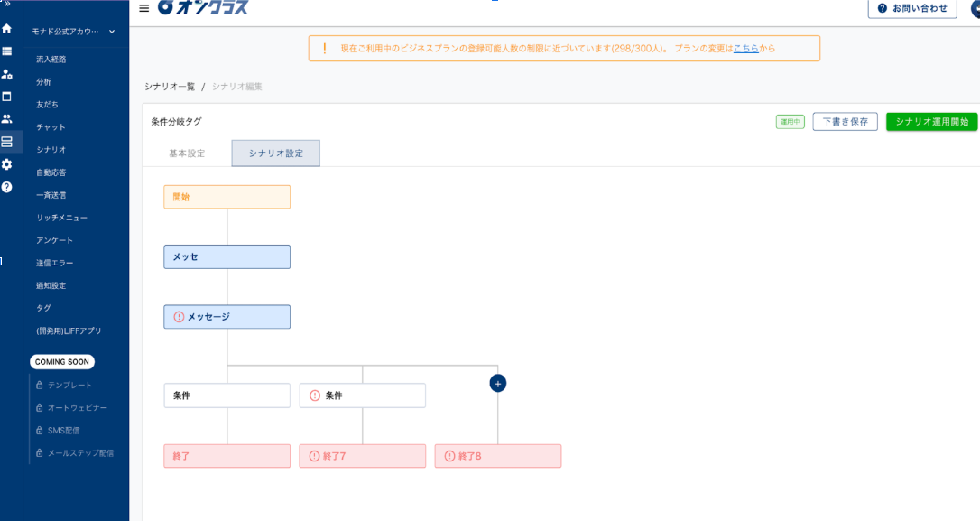Viewport: 980px width, 521px height.
Task: Click the 下書き保存 button
Action: pos(845,122)
